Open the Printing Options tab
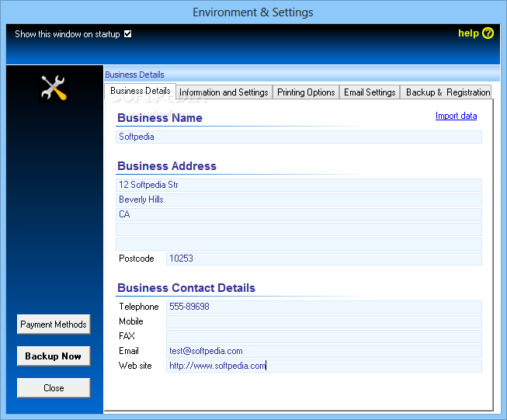Viewport: 507px width, 420px height. coord(306,92)
